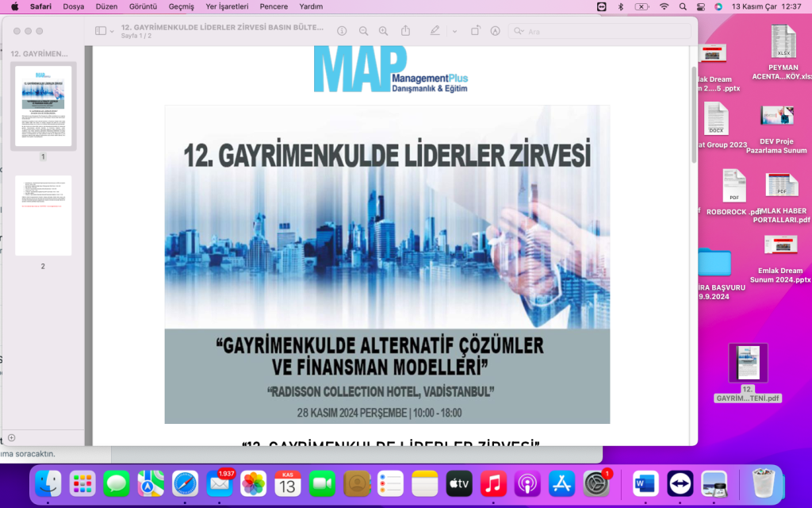Screen dimensions: 812x508
Task: Click the Bluetooth icon in the menu bar
Action: (x=621, y=6)
